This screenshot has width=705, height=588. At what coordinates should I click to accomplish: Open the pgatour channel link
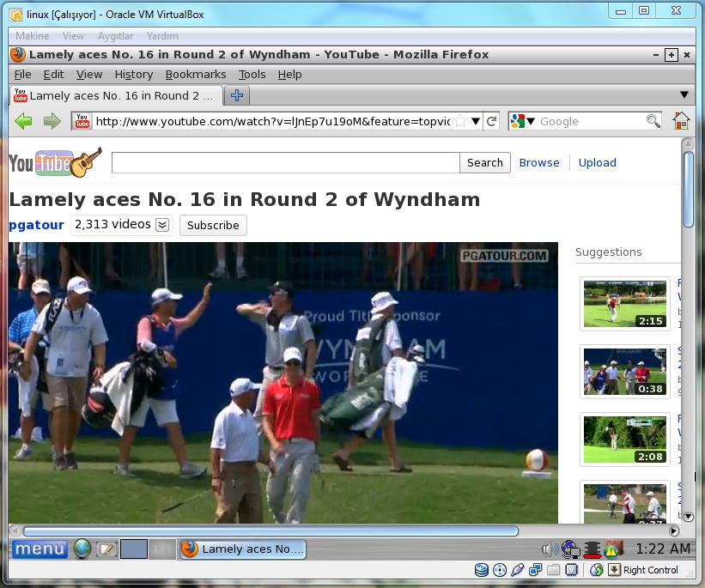tap(36, 224)
